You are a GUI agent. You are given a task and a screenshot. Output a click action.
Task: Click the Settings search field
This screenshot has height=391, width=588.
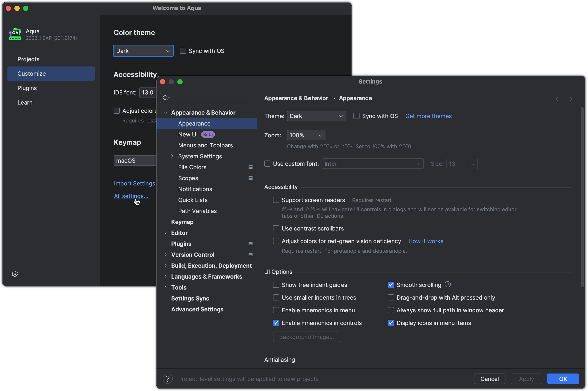(x=206, y=98)
